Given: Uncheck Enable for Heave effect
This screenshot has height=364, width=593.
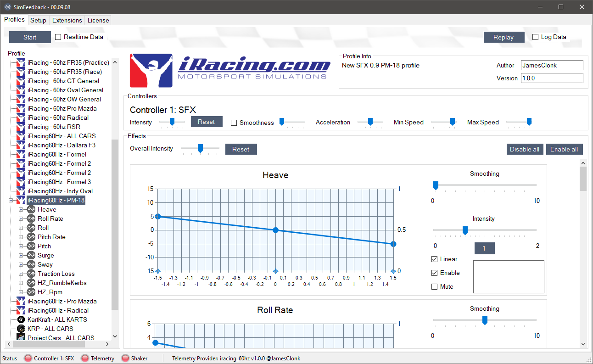Looking at the screenshot, I should tap(434, 273).
